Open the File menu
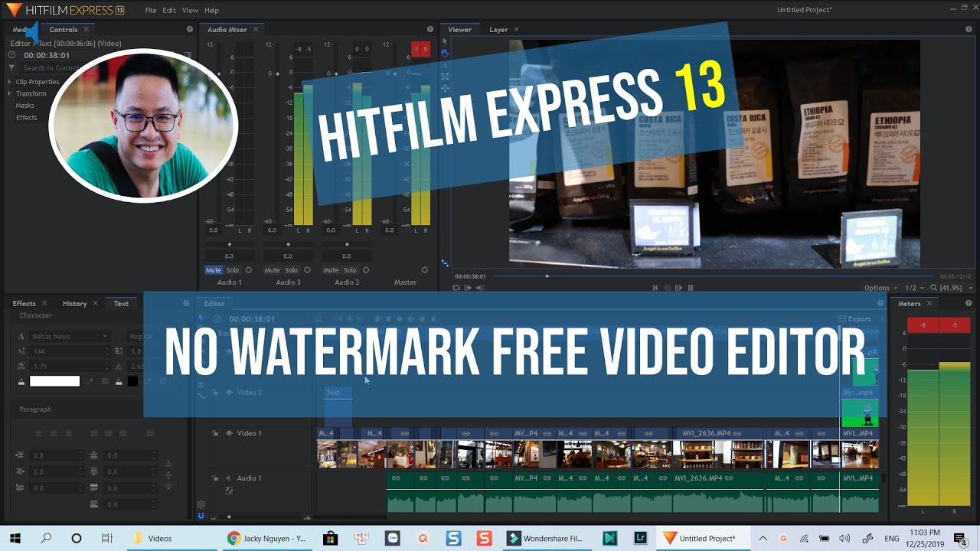 pyautogui.click(x=150, y=10)
